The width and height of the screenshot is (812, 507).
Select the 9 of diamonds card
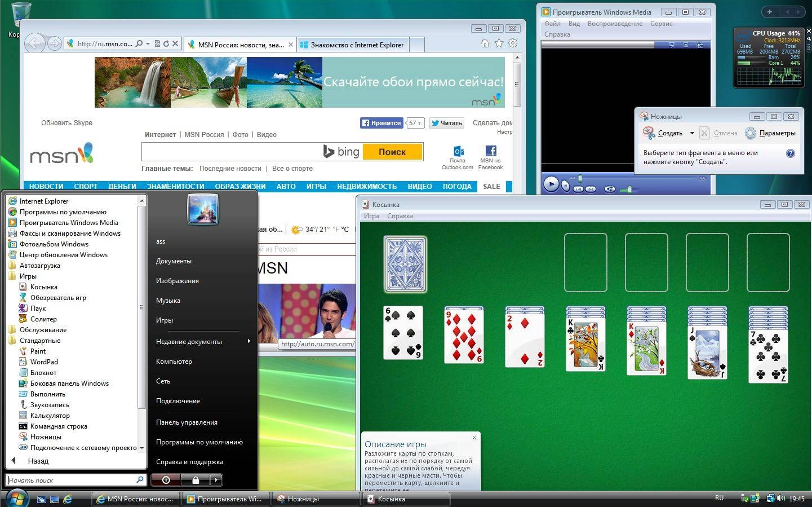[464, 336]
